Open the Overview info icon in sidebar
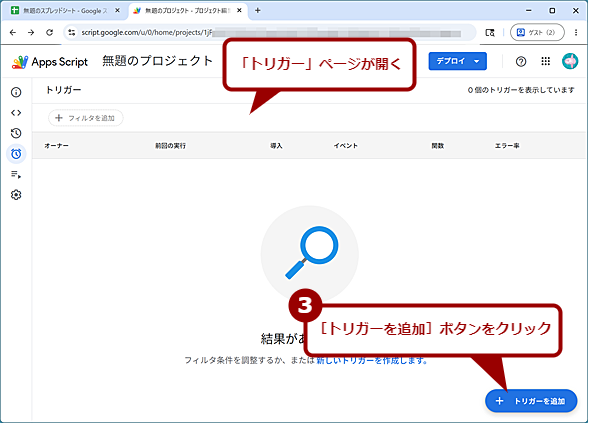 coord(16,92)
